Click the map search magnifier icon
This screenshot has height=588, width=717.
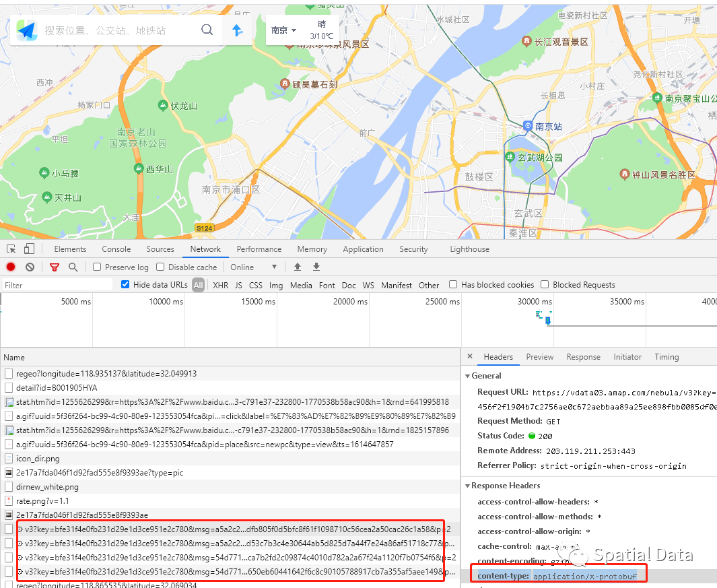tap(207, 30)
